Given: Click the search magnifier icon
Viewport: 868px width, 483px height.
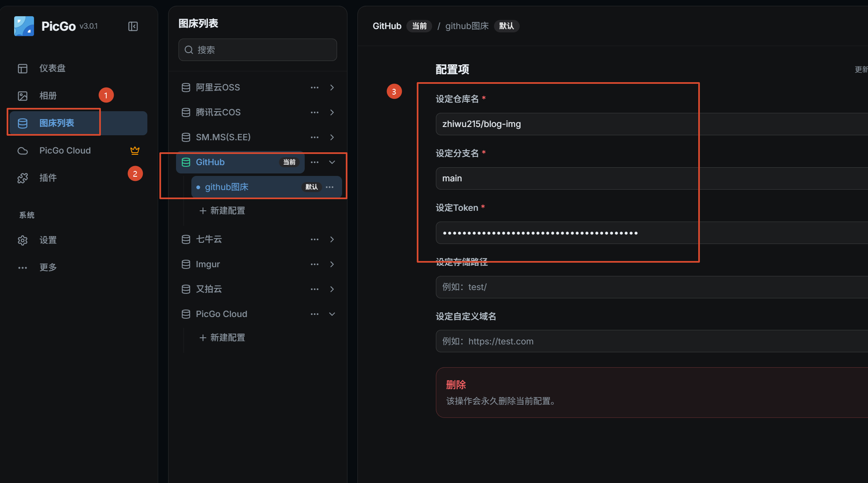Looking at the screenshot, I should pos(189,50).
